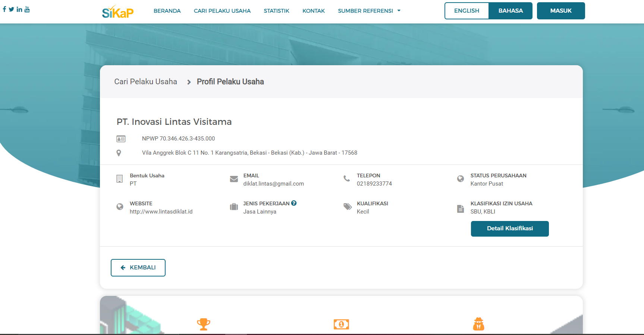Screen dimensions: 644x335
Task: Open the Twitter social icon
Action: [x=12, y=9]
